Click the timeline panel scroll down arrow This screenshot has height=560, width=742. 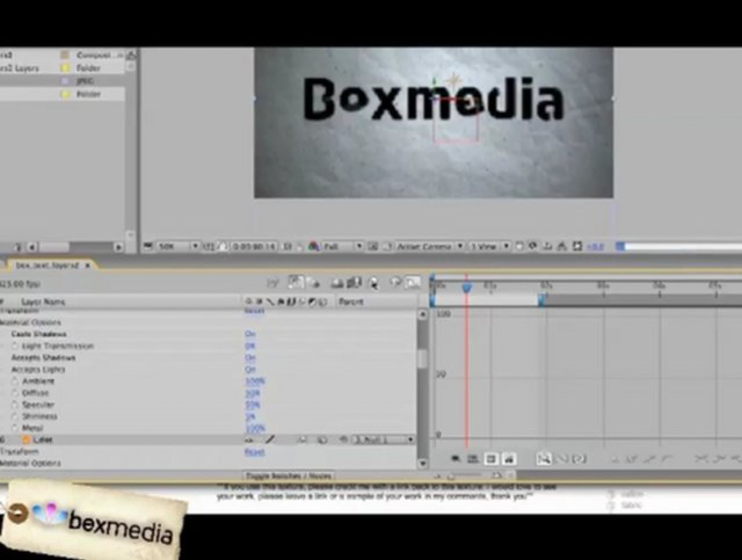point(423,463)
